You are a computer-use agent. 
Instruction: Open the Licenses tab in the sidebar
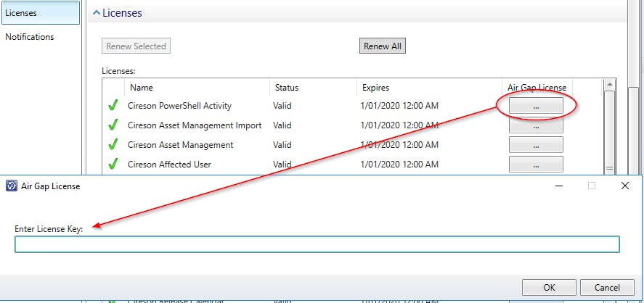(x=40, y=13)
